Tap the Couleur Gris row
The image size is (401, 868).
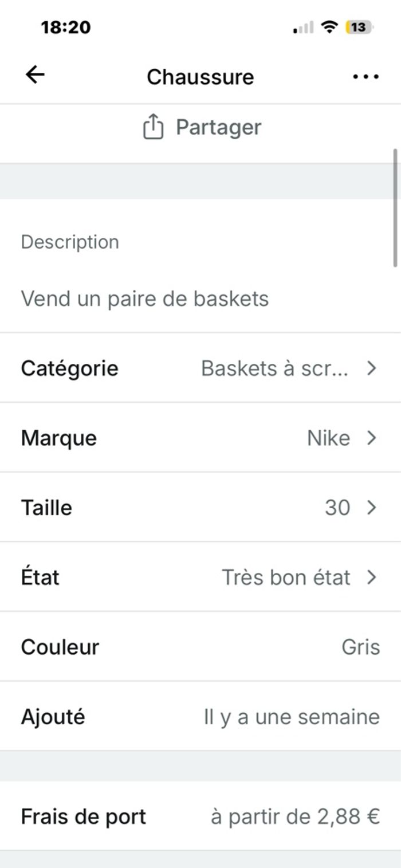200,647
